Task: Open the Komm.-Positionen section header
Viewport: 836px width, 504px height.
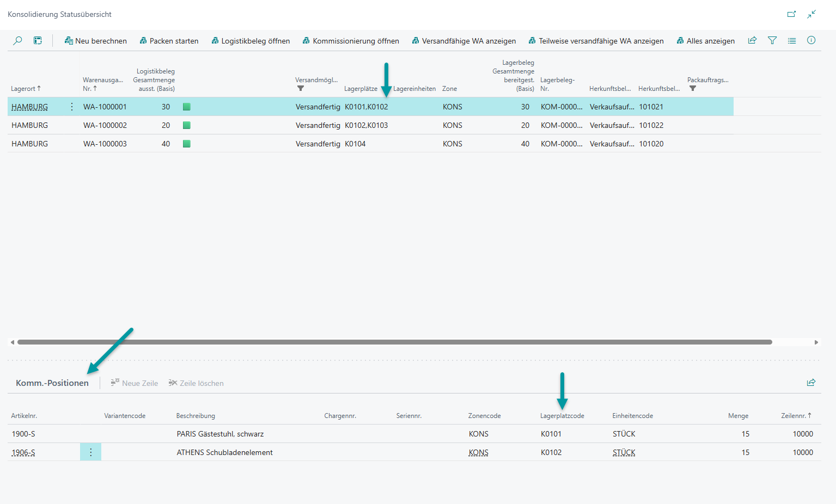Action: (x=52, y=383)
